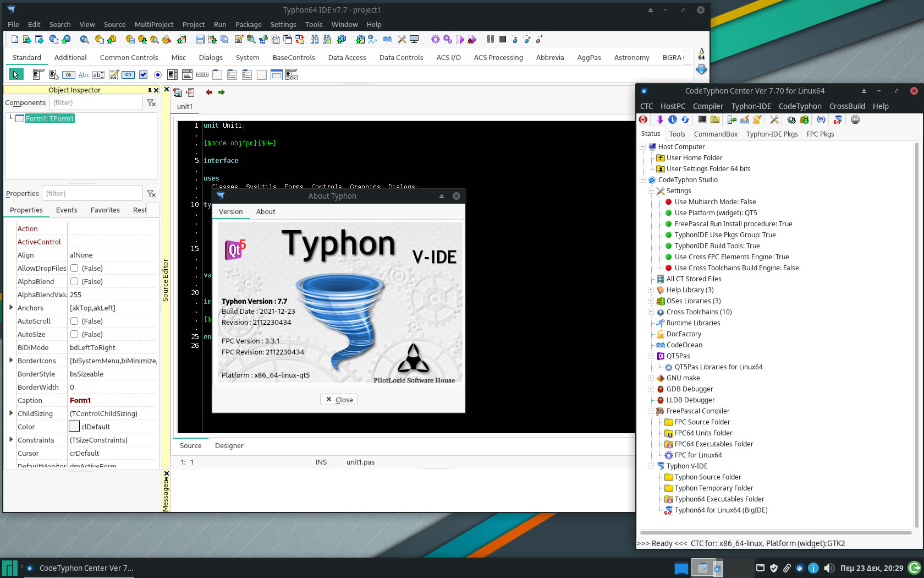Screen dimensions: 924x578
Task: Expand the Cross Toolchains (10) node
Action: tap(651, 312)
